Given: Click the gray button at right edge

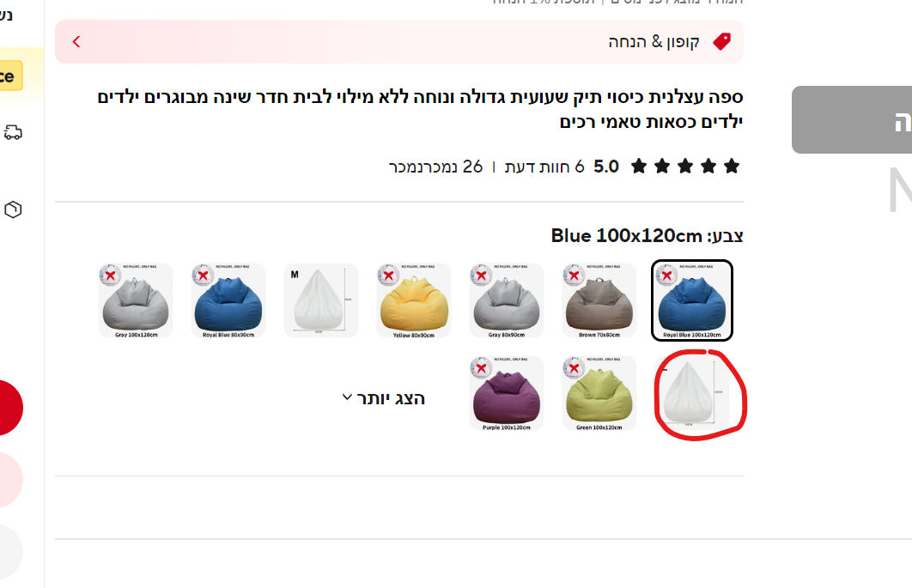Looking at the screenshot, I should [x=852, y=120].
